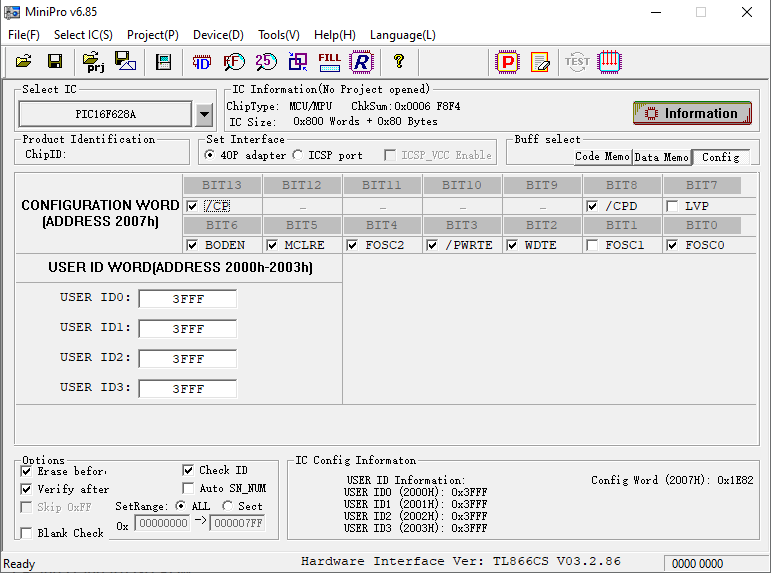This screenshot has height=573, width=771.
Task: Switch to Code Memo buffer tab
Action: pyautogui.click(x=602, y=157)
